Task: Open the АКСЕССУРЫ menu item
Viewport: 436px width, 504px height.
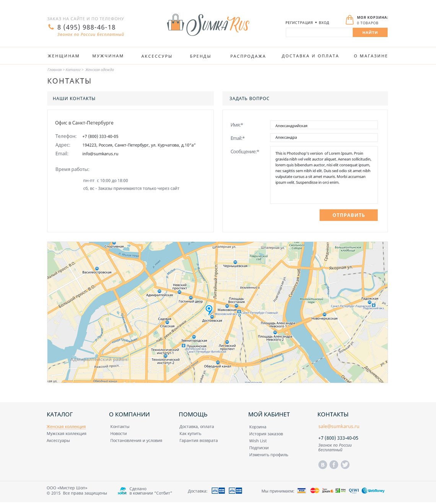Action: [157, 56]
